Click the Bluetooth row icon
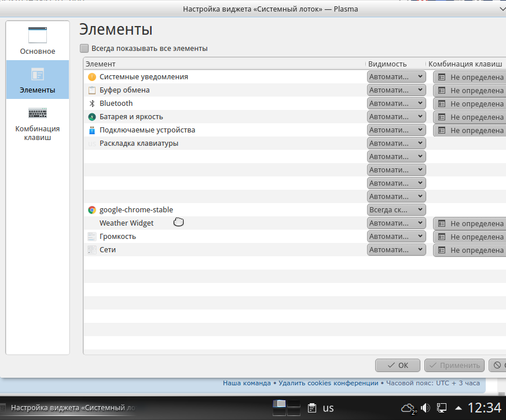The image size is (506, 420). pos(92,103)
